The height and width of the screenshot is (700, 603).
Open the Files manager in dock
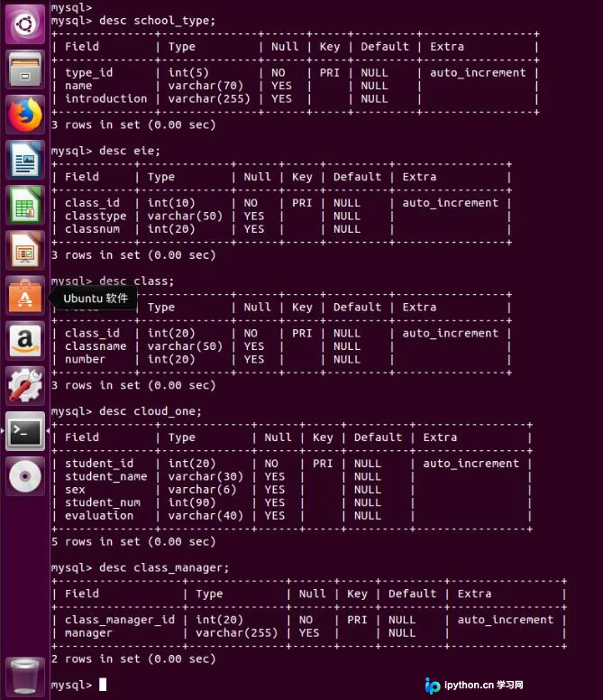25,69
